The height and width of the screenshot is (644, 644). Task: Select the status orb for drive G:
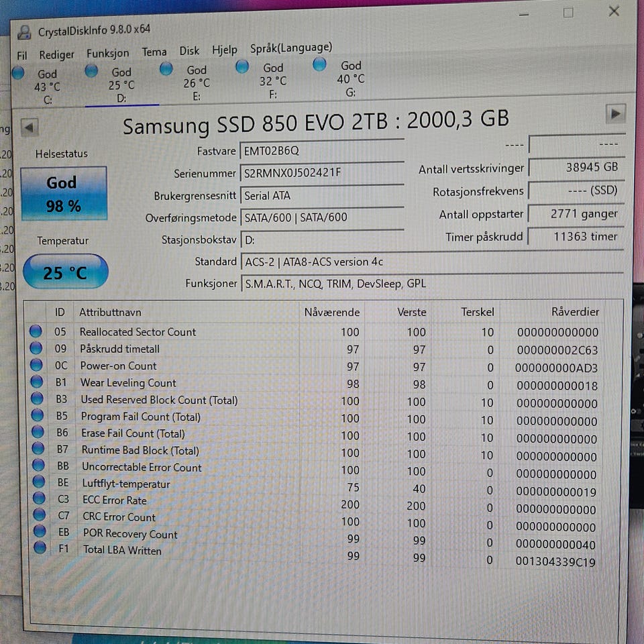click(x=319, y=64)
